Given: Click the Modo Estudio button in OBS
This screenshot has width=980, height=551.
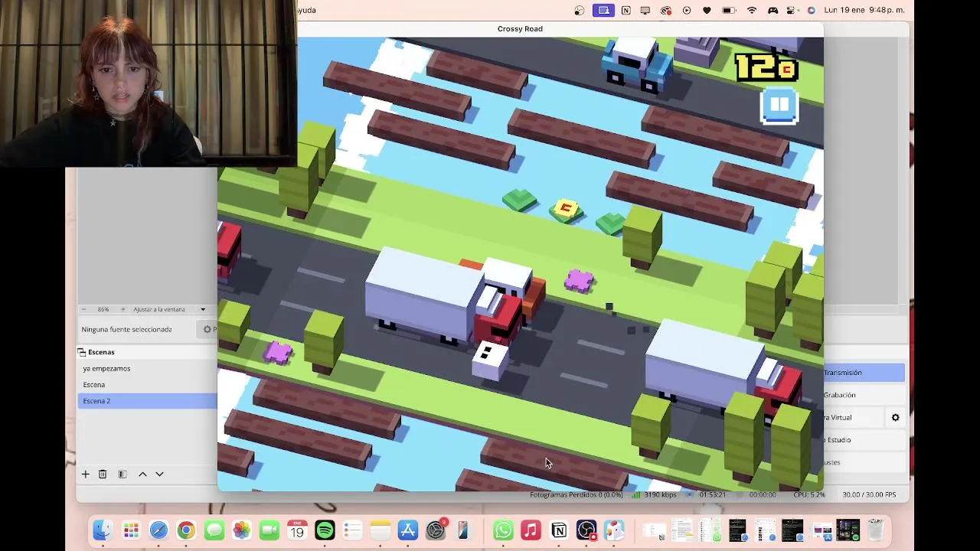Looking at the screenshot, I should (864, 440).
